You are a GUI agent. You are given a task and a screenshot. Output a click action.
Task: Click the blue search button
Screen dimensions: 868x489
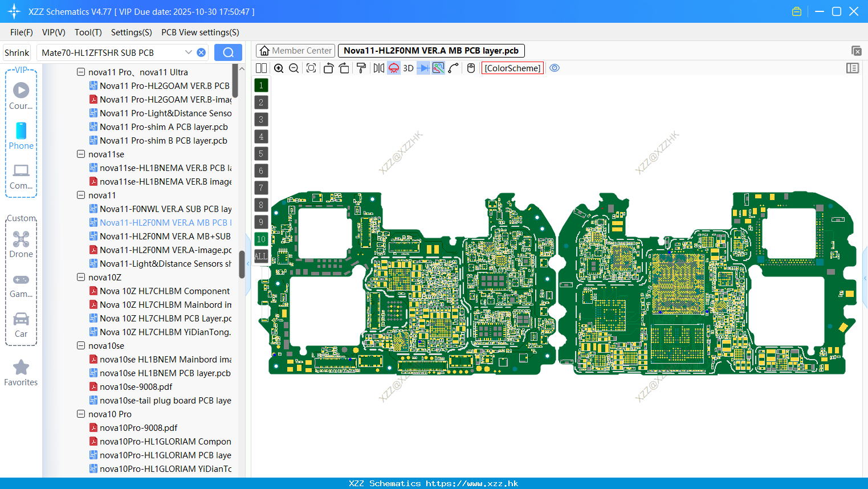(x=228, y=52)
